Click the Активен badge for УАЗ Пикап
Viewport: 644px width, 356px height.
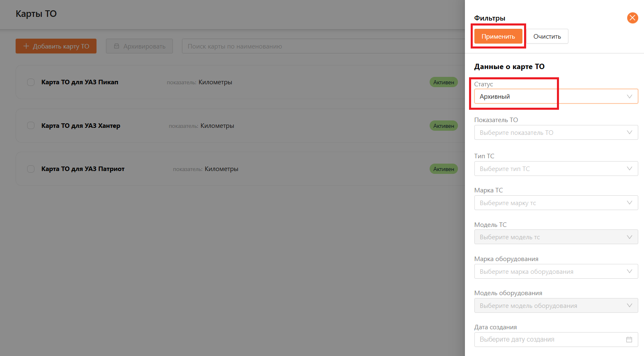pyautogui.click(x=444, y=82)
